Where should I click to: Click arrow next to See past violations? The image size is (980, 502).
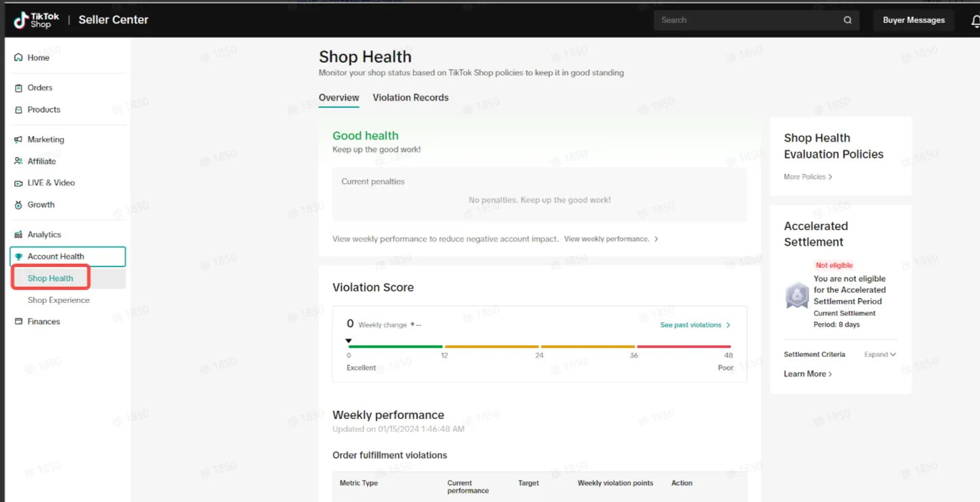click(x=728, y=325)
